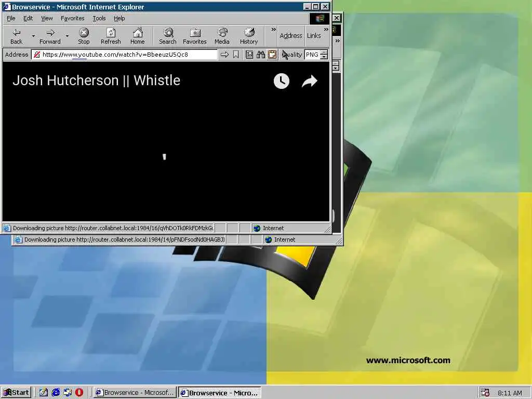
Task: Open the Tools menu
Action: click(99, 18)
